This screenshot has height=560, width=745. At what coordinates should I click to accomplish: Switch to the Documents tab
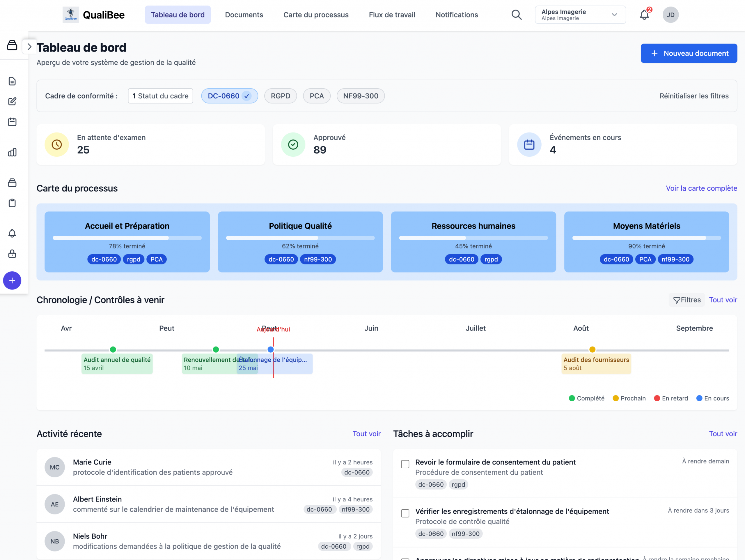point(244,15)
